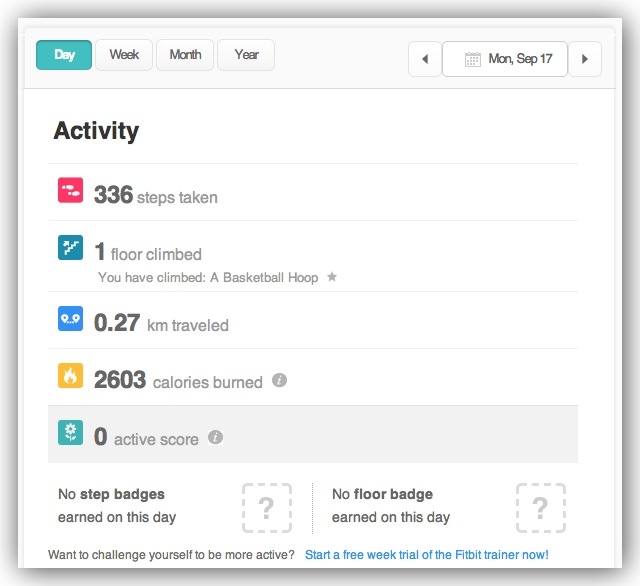Switch to the Week tab
Image resolution: width=640 pixels, height=586 pixels.
coord(124,55)
